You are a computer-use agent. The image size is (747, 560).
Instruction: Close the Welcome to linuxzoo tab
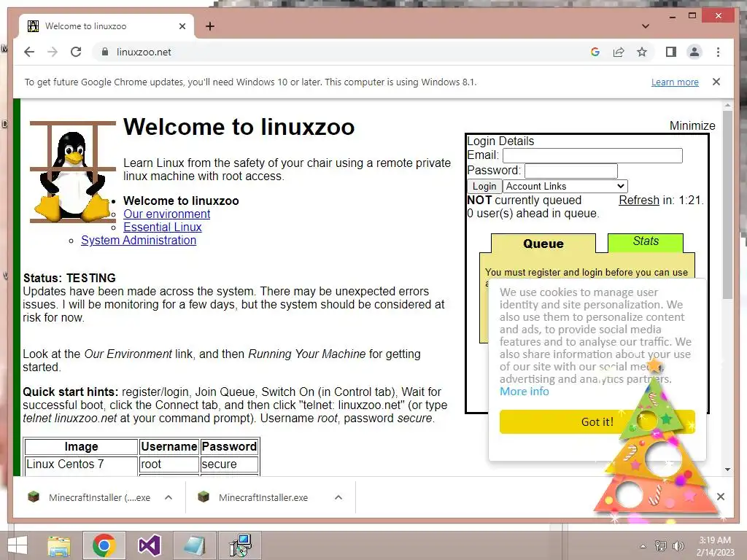[182, 26]
